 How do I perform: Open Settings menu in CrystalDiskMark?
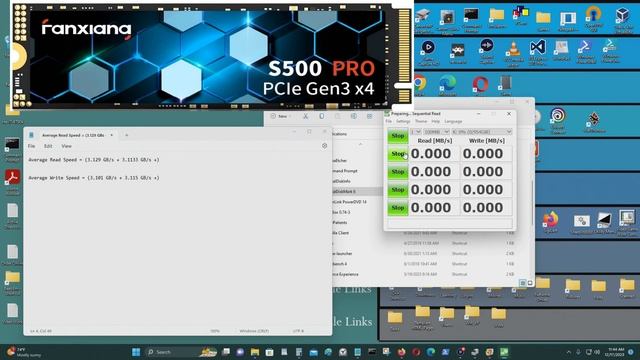403,121
